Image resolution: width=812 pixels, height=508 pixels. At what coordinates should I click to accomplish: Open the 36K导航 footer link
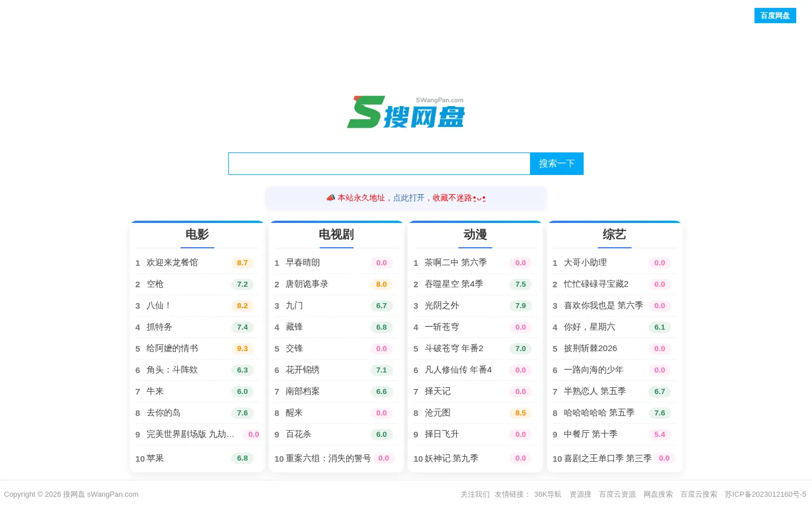[548, 494]
